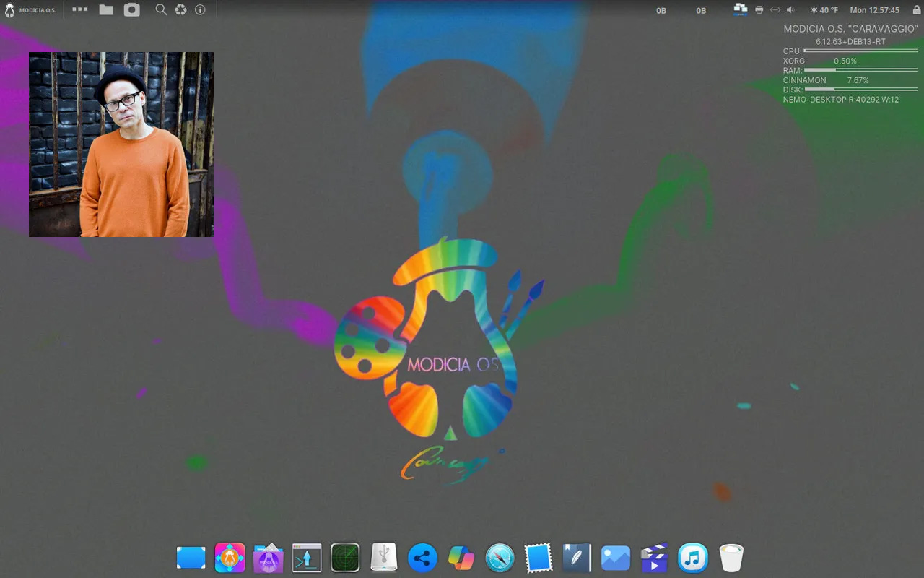Click the magnifying glass search icon
Viewport: 924px width, 578px height.
[x=161, y=10]
